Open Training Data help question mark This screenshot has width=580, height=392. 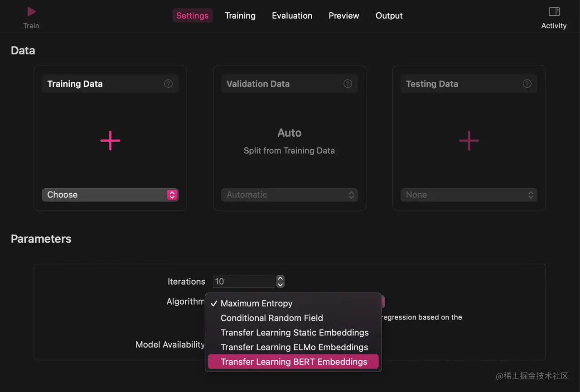point(168,84)
